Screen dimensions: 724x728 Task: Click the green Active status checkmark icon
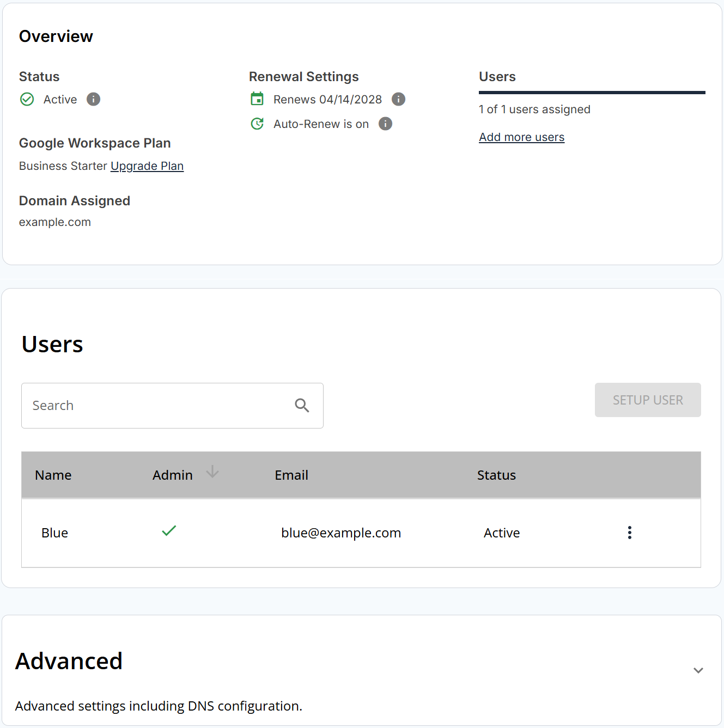27,99
